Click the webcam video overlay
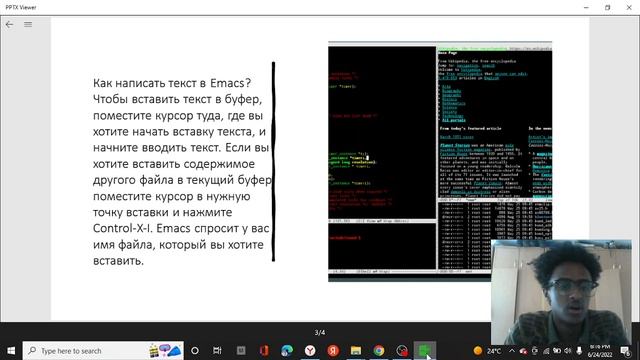The image size is (640, 360). (561, 293)
